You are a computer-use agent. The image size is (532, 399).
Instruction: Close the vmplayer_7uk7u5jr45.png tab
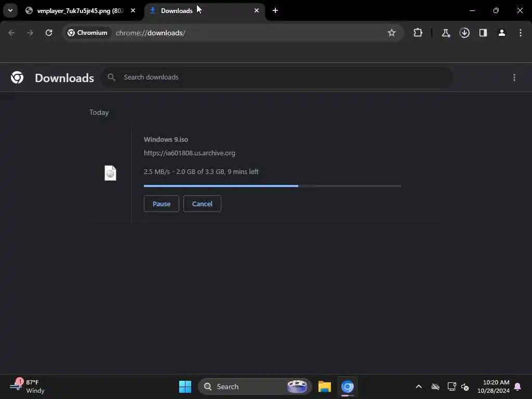[x=133, y=10]
